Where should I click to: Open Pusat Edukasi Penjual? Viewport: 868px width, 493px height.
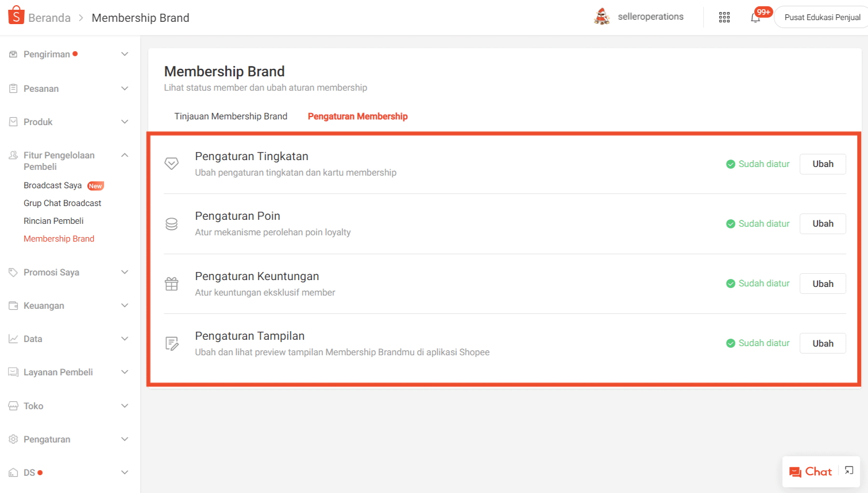(x=822, y=17)
